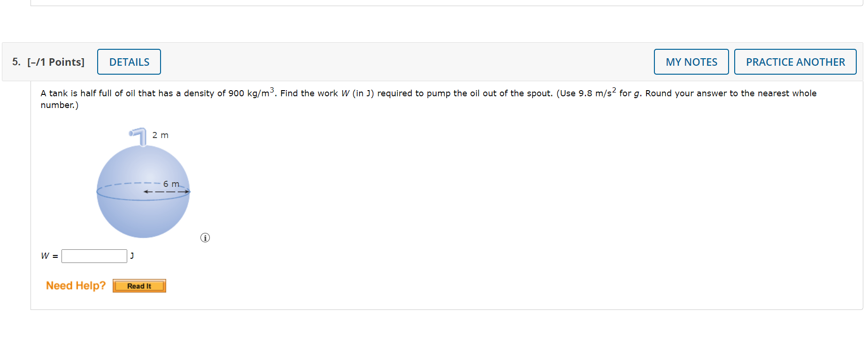The image size is (868, 355).
Task: Open the DETAILS button for question 5
Action: click(x=129, y=62)
